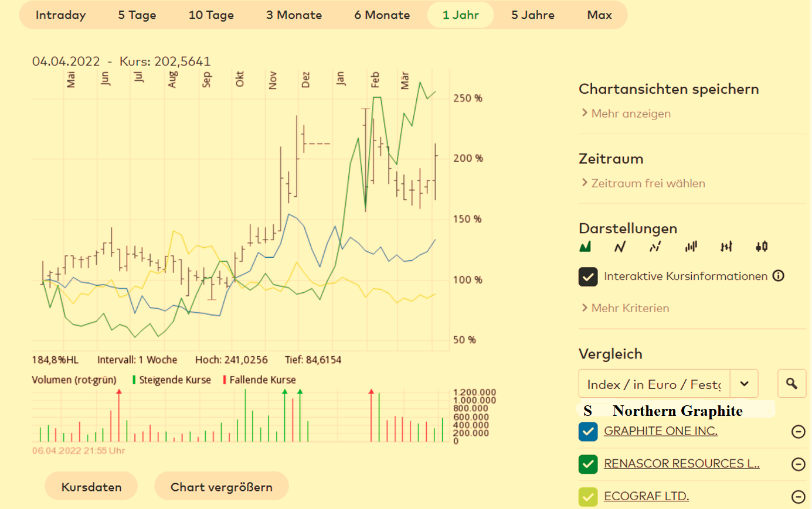This screenshot has width=812, height=509.
Task: Click the Kursdaten button
Action: point(91,487)
